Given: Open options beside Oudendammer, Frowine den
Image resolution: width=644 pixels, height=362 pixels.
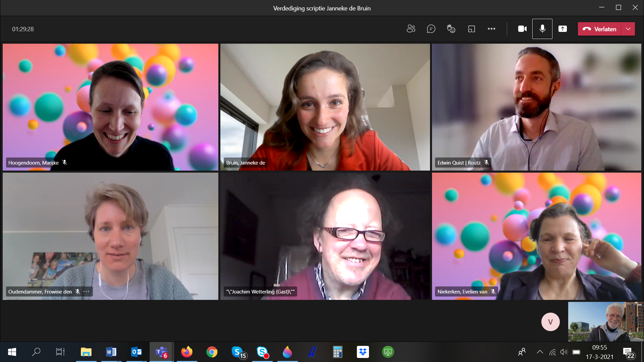Looking at the screenshot, I should pyautogui.click(x=86, y=291).
